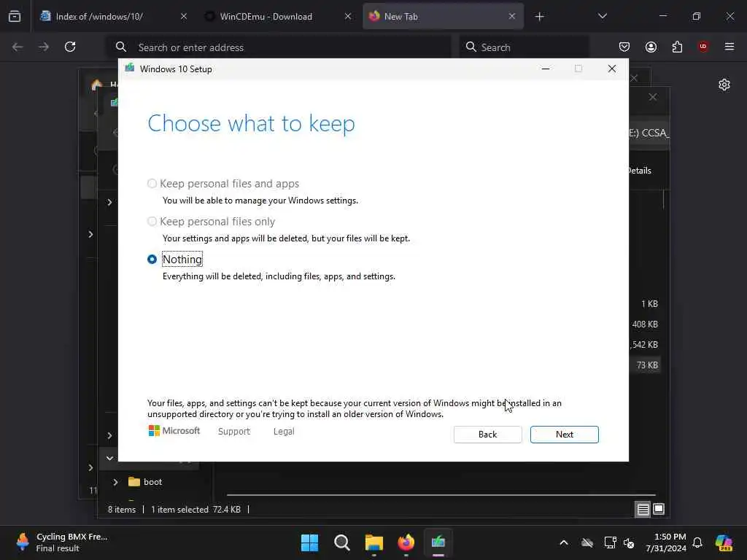Click the 1 KB file size cell
Image resolution: width=747 pixels, height=560 pixels.
(x=649, y=304)
